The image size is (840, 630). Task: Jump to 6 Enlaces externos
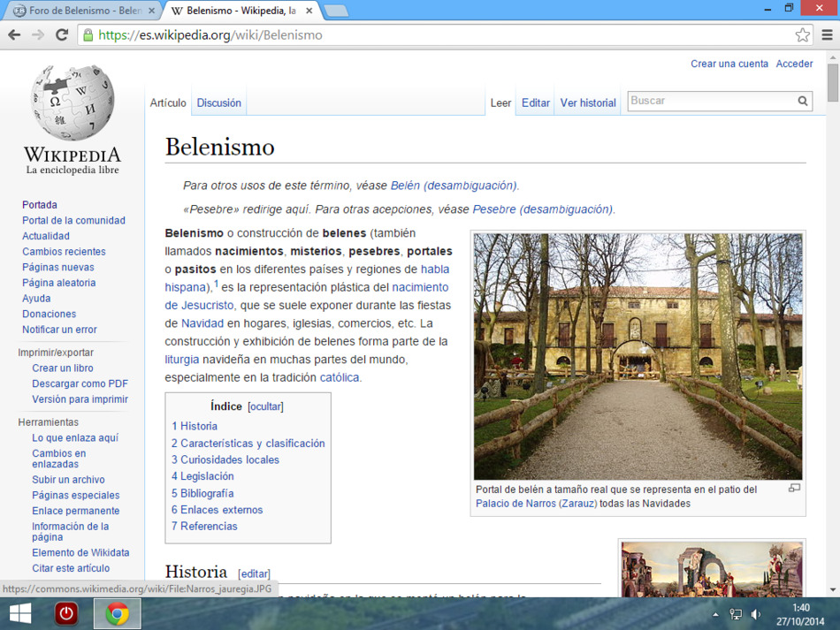pos(217,510)
